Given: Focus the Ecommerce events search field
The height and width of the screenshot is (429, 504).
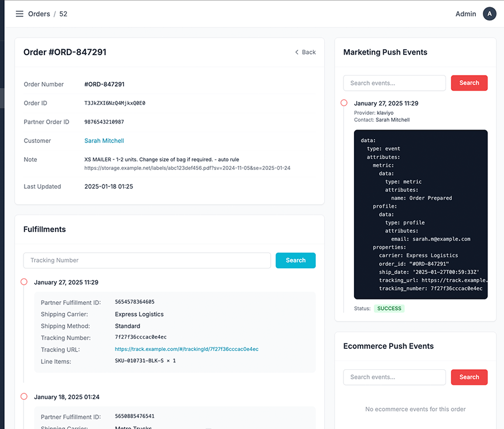Looking at the screenshot, I should click(394, 377).
